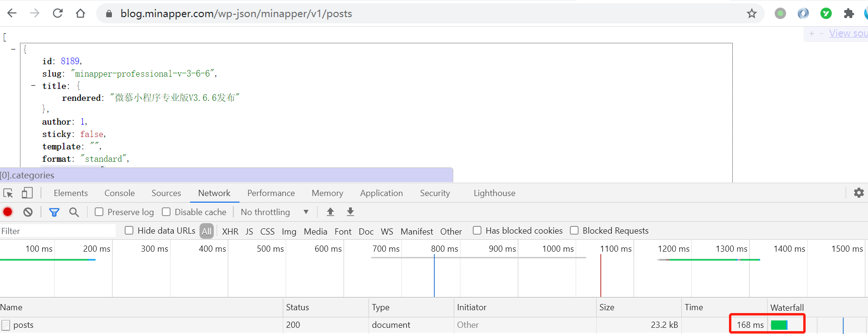Collapse the first JSON array object
This screenshot has width=868, height=334.
pos(13,49)
